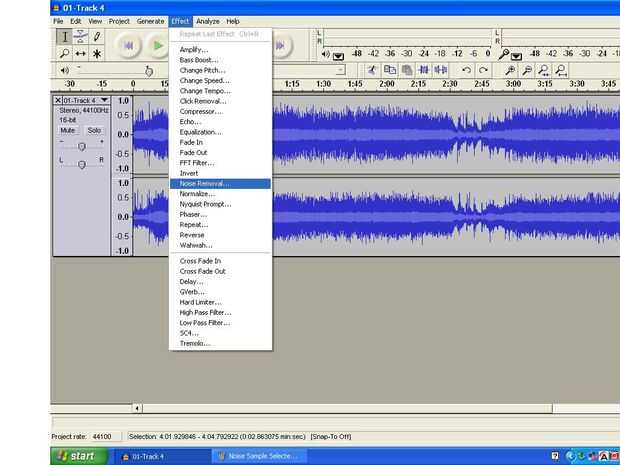Click the Cut scissors icon
The image size is (620, 465).
[x=372, y=70]
